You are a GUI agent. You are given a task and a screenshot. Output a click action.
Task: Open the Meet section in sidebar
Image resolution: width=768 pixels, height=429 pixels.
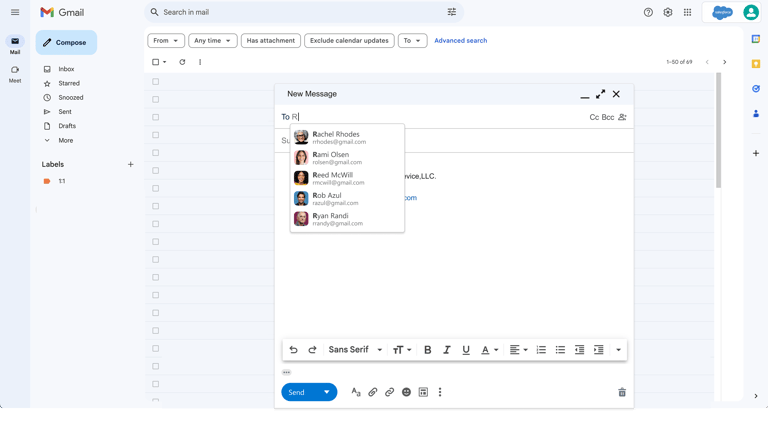point(15,74)
